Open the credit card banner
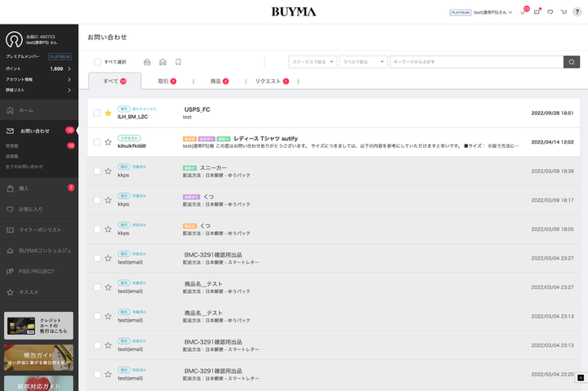This screenshot has width=588, height=391. tap(38, 326)
